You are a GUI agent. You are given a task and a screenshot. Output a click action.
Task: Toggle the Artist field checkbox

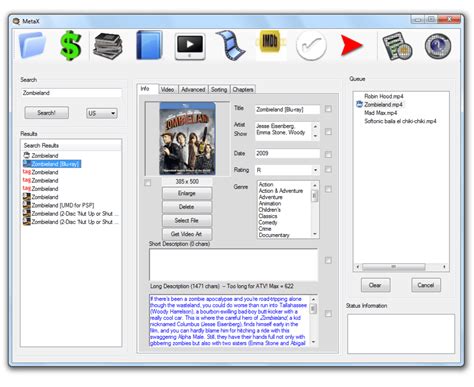pyautogui.click(x=328, y=132)
